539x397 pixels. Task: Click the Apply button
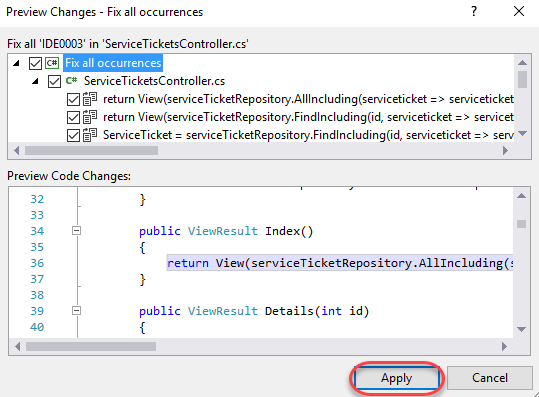[x=397, y=378]
